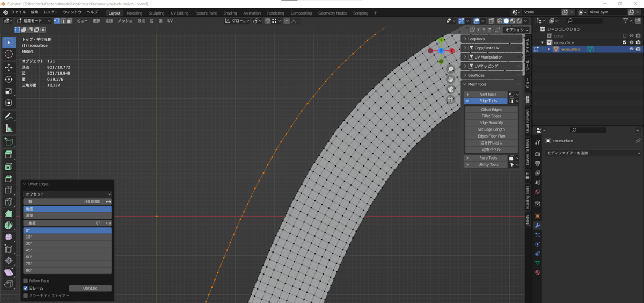Expand the Face Tools section
The height and width of the screenshot is (303, 644).
(x=486, y=158)
